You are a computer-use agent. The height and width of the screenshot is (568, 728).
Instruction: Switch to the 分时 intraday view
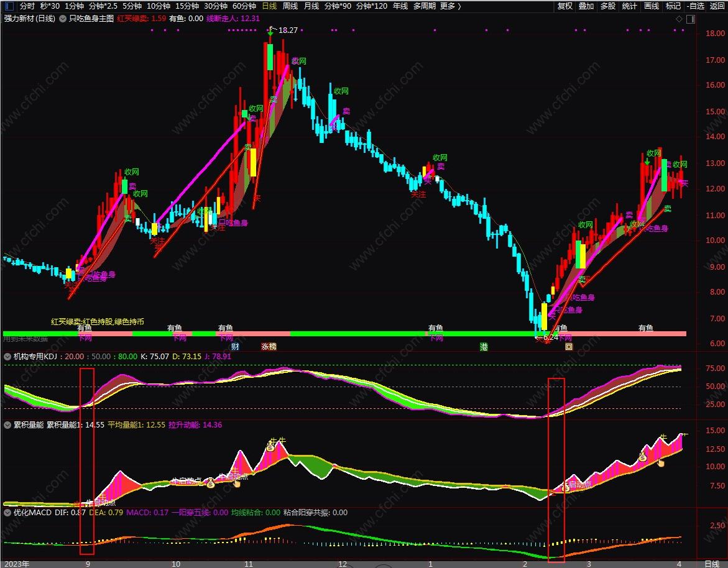(27, 6)
